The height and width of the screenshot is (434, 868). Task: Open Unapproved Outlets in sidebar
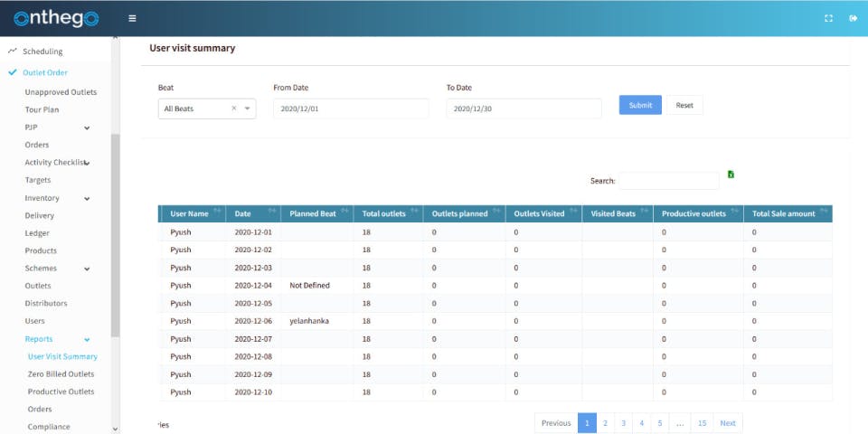coord(61,92)
